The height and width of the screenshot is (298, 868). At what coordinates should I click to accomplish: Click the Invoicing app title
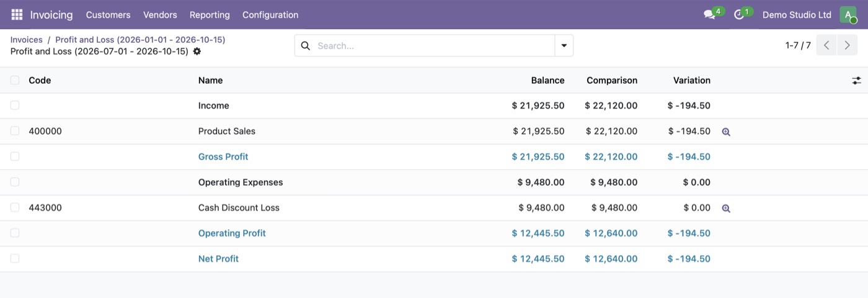click(51, 14)
